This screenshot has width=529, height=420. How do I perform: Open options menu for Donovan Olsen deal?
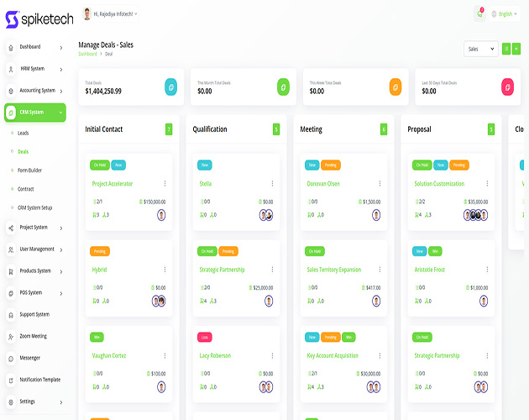click(x=380, y=184)
